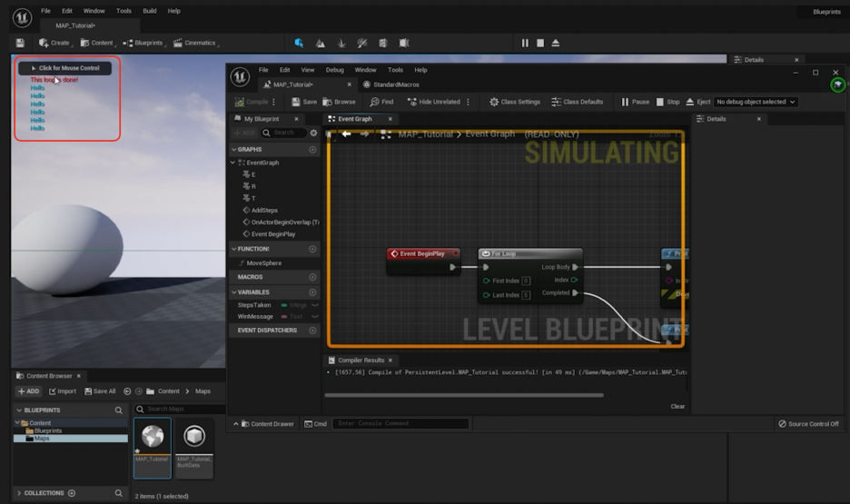
Task: Open View menu in Blueprint editor
Action: 307,70
